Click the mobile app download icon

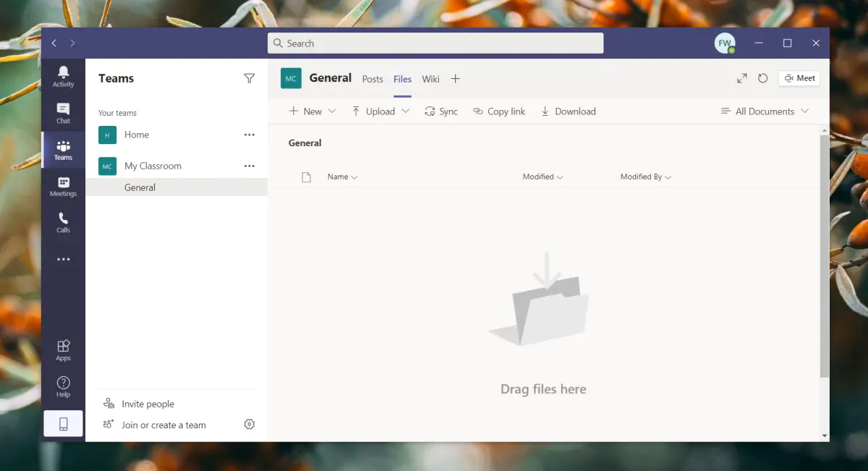tap(63, 424)
